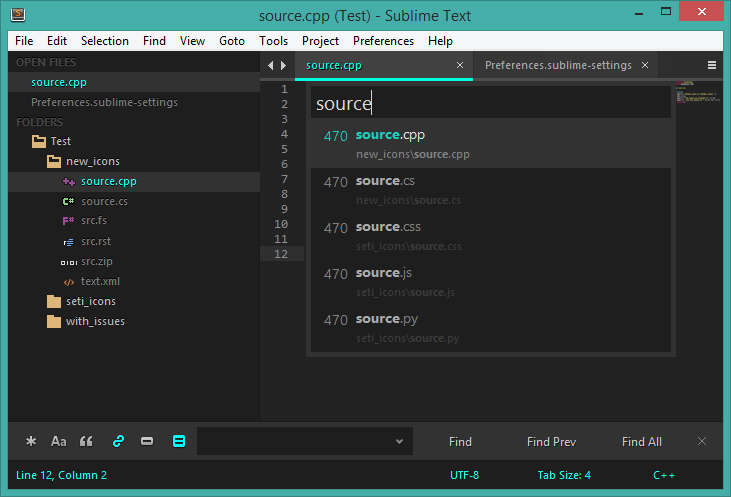Open source.cs in the sidebar
Viewport: 731px width, 497px height.
point(104,201)
